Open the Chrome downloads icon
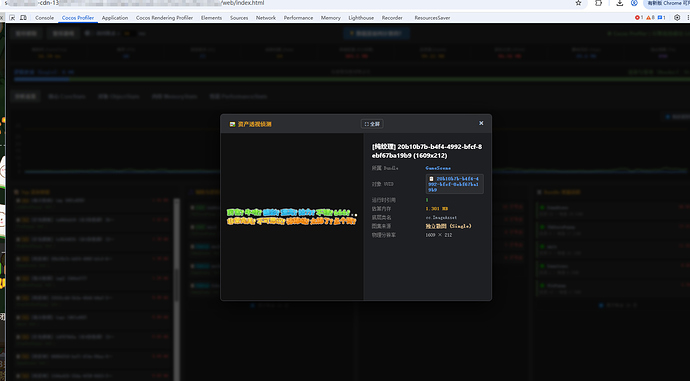Image resolution: width=690 pixels, height=381 pixels. [x=620, y=3]
